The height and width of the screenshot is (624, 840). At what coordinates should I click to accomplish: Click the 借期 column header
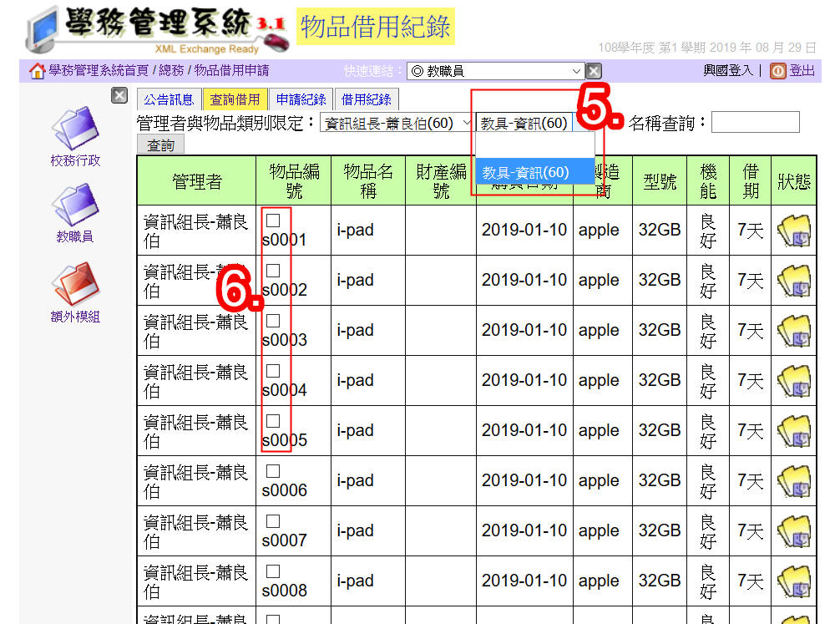(750, 181)
